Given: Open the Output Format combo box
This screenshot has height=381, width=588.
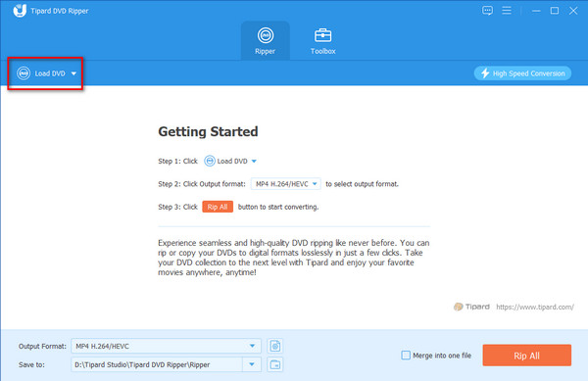Looking at the screenshot, I should [166, 346].
